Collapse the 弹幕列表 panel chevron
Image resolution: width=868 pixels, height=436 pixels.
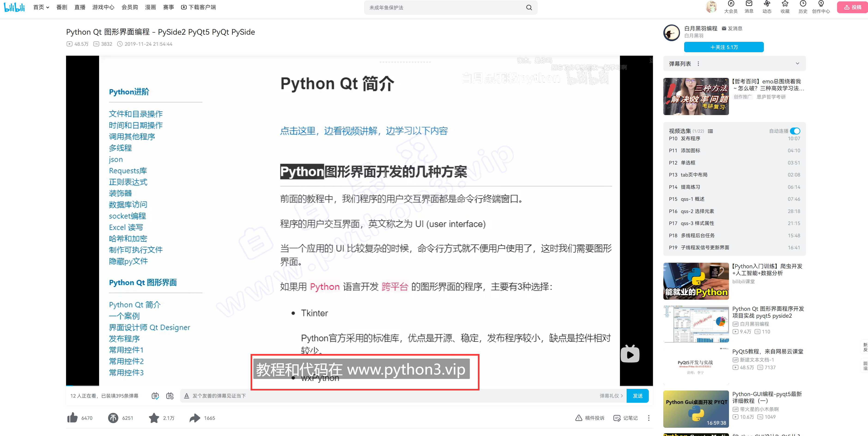point(797,63)
